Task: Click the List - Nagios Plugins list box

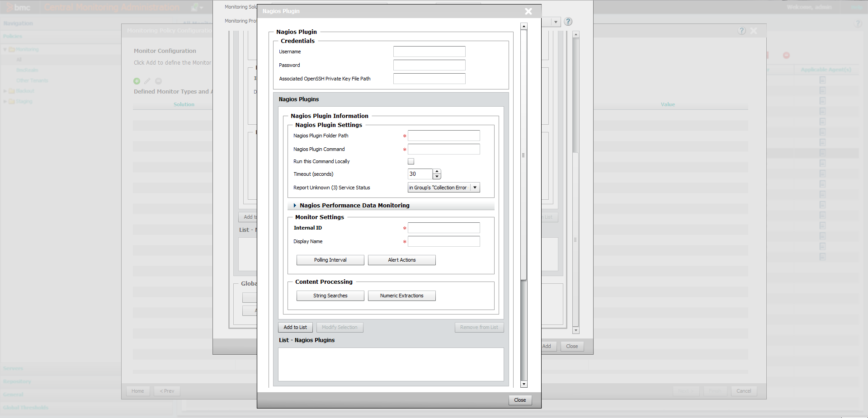Action: coord(391,364)
